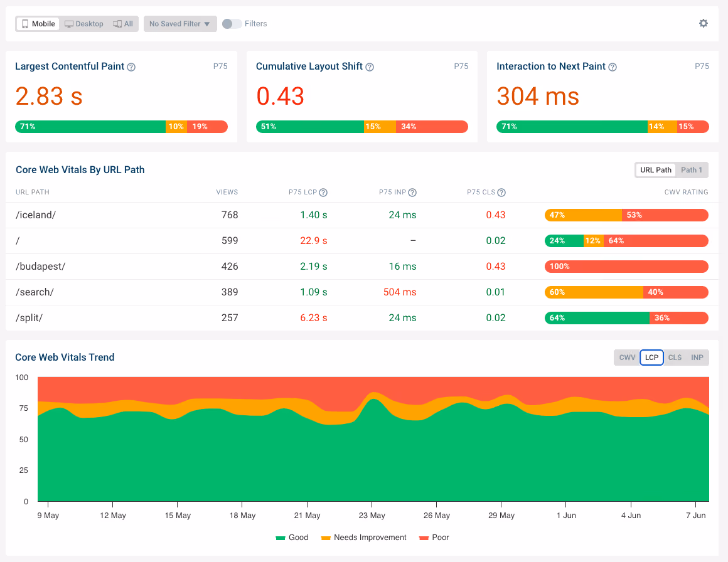Open the /iceland/ URL path row
Screen dimensions: 728x562
[x=362, y=215]
